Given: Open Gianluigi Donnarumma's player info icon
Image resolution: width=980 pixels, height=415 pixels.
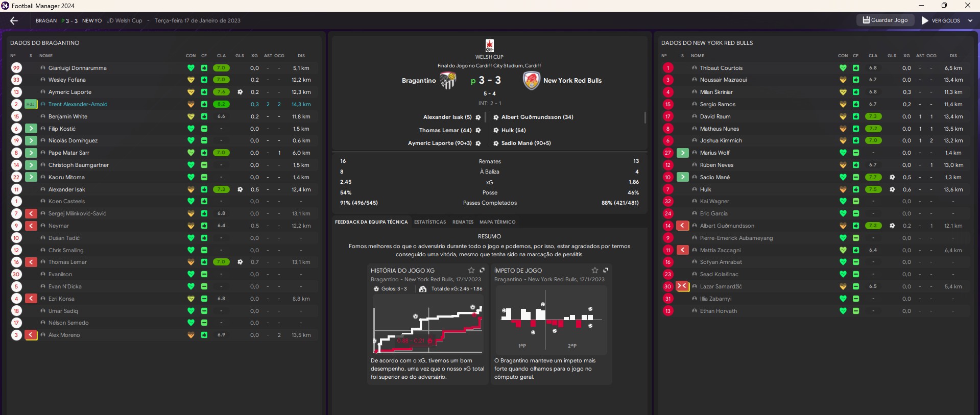Looking at the screenshot, I should click(43, 68).
